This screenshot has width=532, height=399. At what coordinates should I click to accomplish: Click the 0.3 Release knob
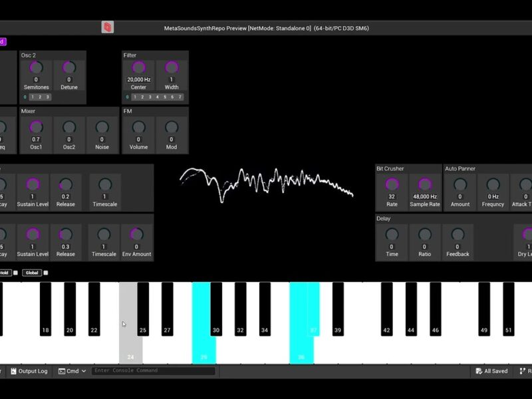point(65,235)
